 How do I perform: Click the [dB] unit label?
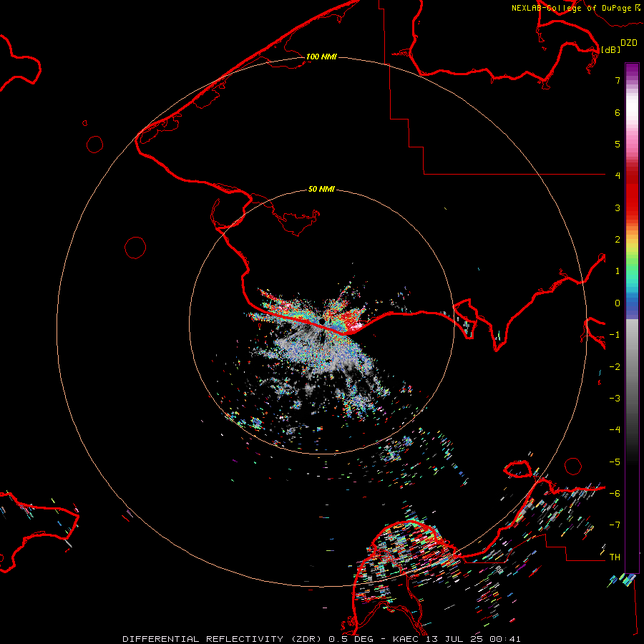(611, 49)
